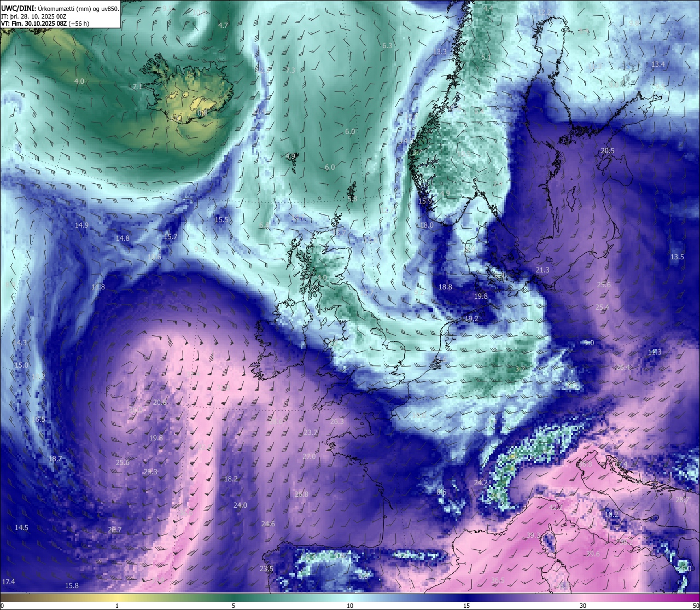Image resolution: width=700 pixels, height=610 pixels.
Task: Click the 18.7 value in the southwest Atlantic
Action: (x=55, y=459)
